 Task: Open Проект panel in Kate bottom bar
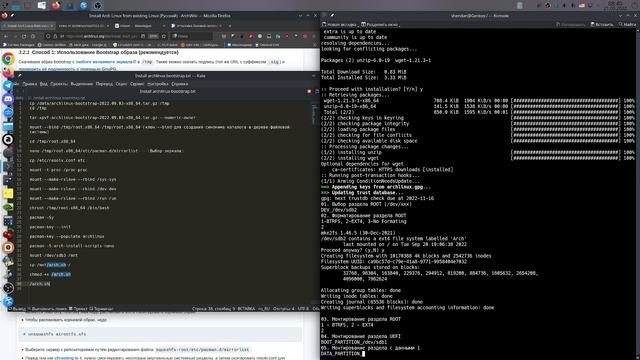[78, 309]
